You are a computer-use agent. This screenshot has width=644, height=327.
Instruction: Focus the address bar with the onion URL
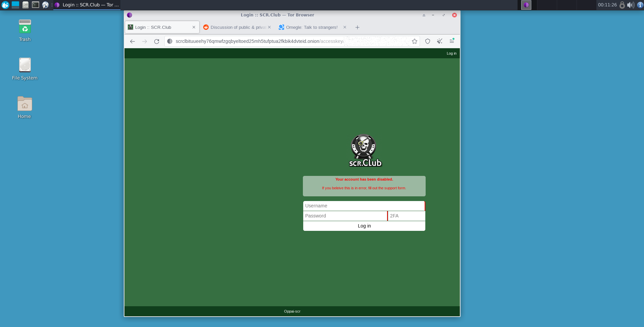292,41
